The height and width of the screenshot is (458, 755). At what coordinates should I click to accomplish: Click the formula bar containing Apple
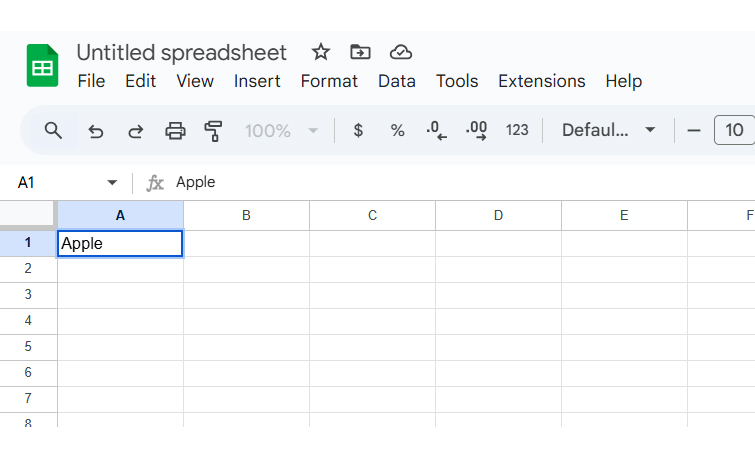click(462, 182)
